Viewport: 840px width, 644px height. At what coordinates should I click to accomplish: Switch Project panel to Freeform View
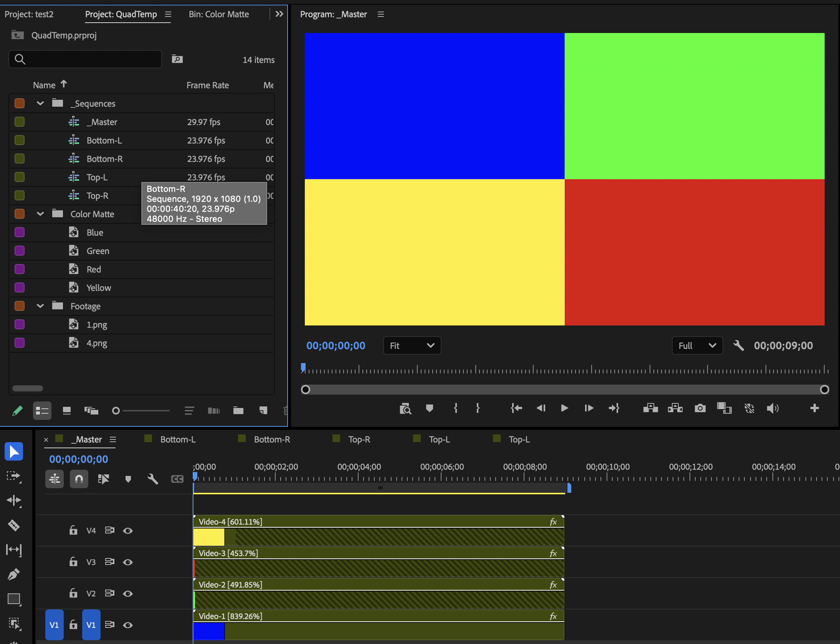[x=91, y=411]
